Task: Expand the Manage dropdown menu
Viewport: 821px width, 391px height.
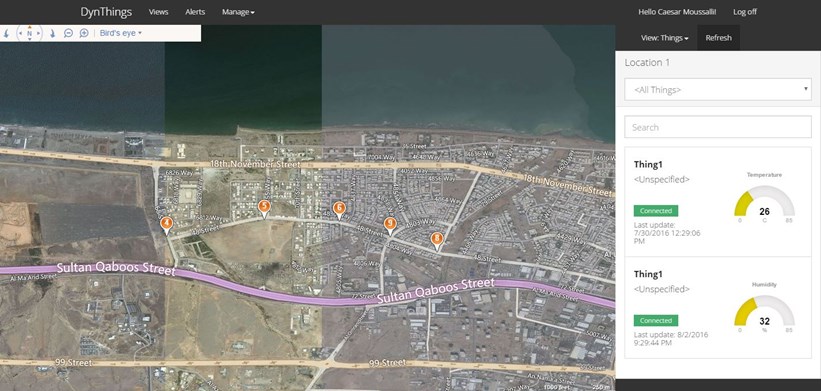Action: [238, 12]
